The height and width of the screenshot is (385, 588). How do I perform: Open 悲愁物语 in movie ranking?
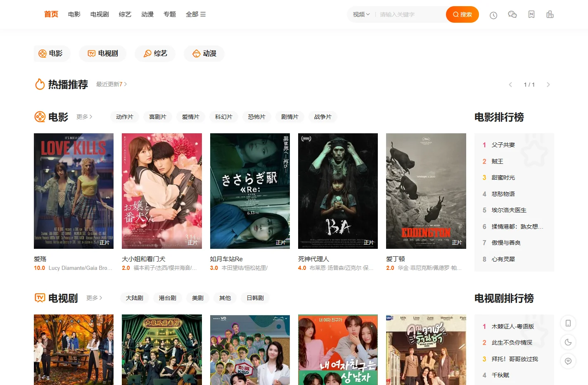pos(503,194)
